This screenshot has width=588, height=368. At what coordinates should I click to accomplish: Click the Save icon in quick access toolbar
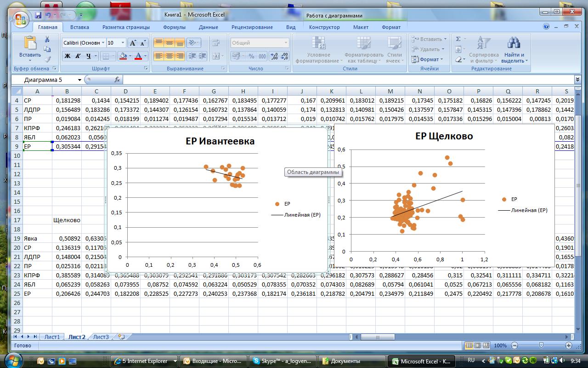(39, 15)
